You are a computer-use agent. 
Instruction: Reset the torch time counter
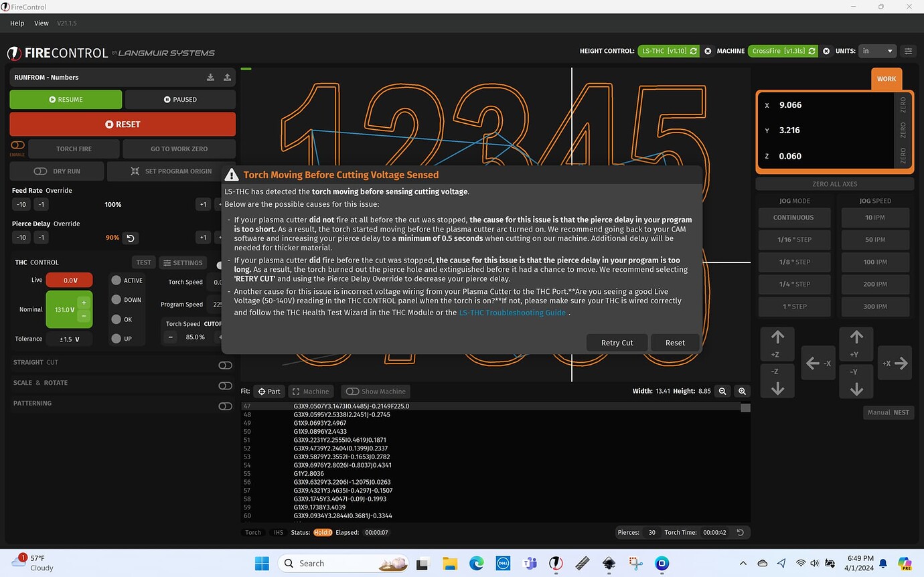pos(740,533)
